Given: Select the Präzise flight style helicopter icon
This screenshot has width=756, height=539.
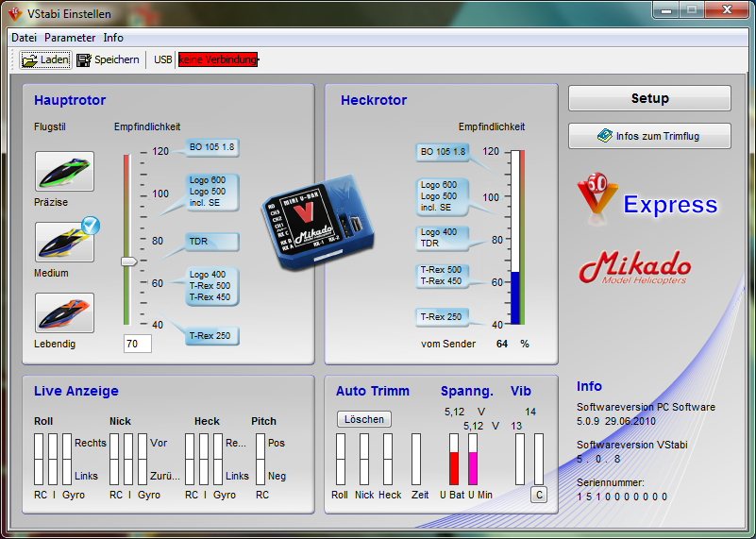Looking at the screenshot, I should pos(64,171).
